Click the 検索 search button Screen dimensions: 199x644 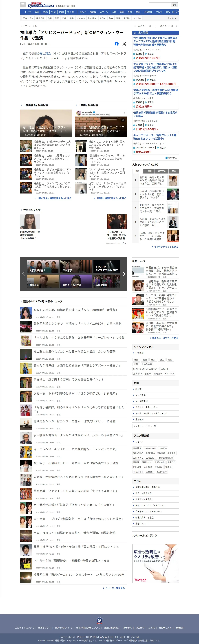(175, 5)
